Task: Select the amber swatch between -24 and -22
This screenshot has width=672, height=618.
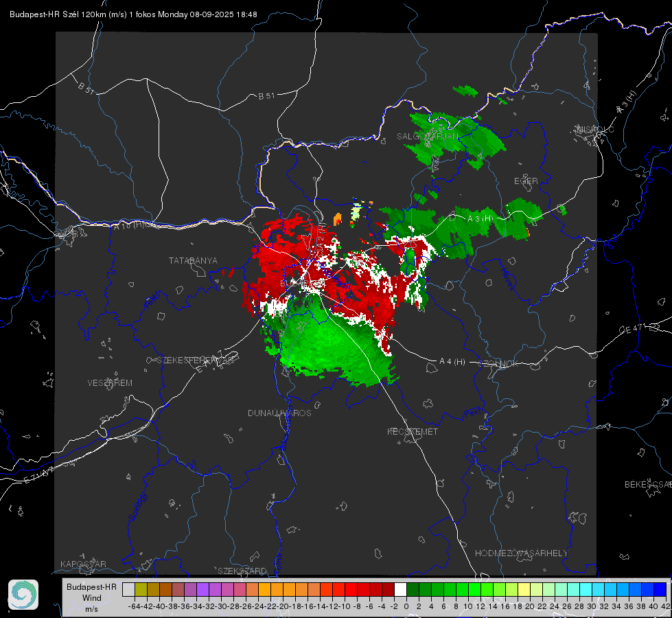Action: (x=264, y=589)
